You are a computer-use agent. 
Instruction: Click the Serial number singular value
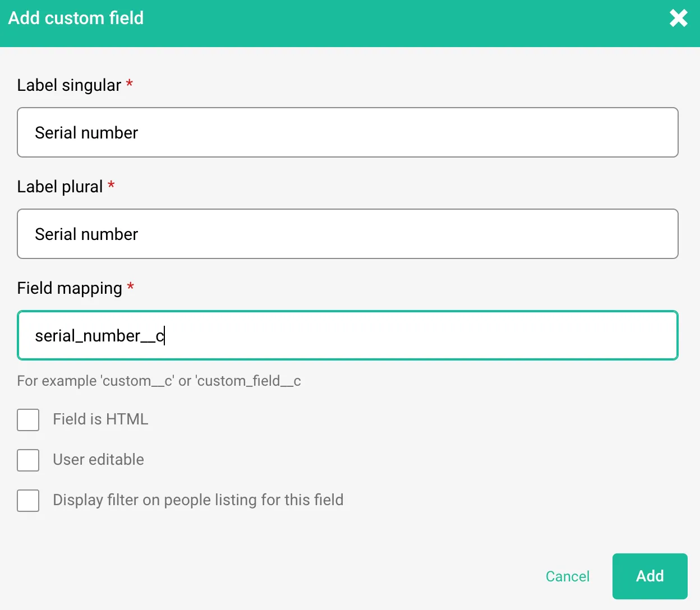pyautogui.click(x=86, y=132)
